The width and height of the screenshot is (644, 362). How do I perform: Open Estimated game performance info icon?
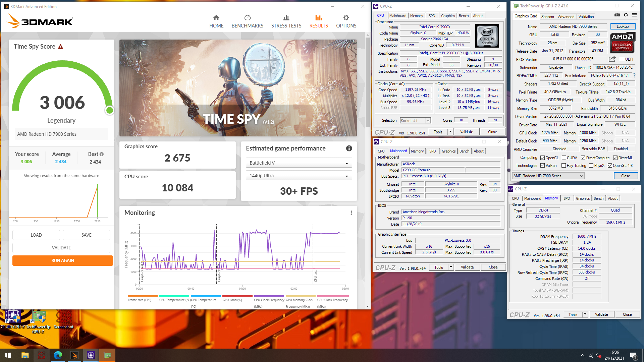point(349,148)
